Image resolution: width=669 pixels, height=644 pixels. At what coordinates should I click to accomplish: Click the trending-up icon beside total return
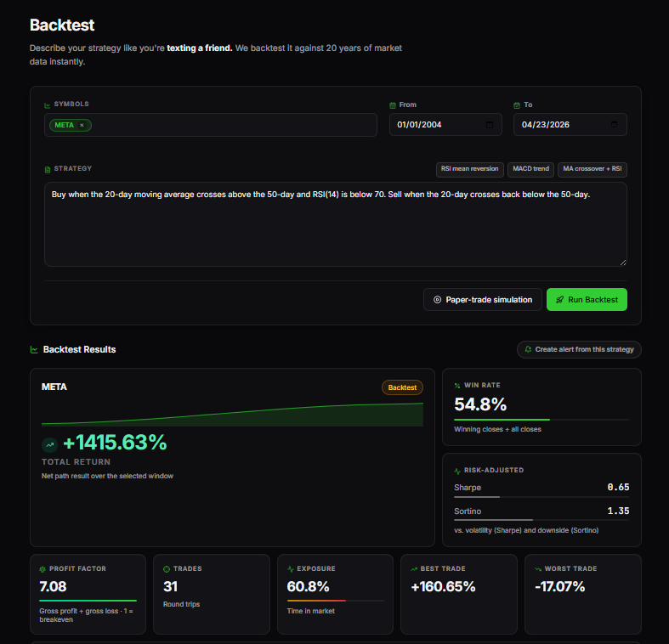click(50, 444)
